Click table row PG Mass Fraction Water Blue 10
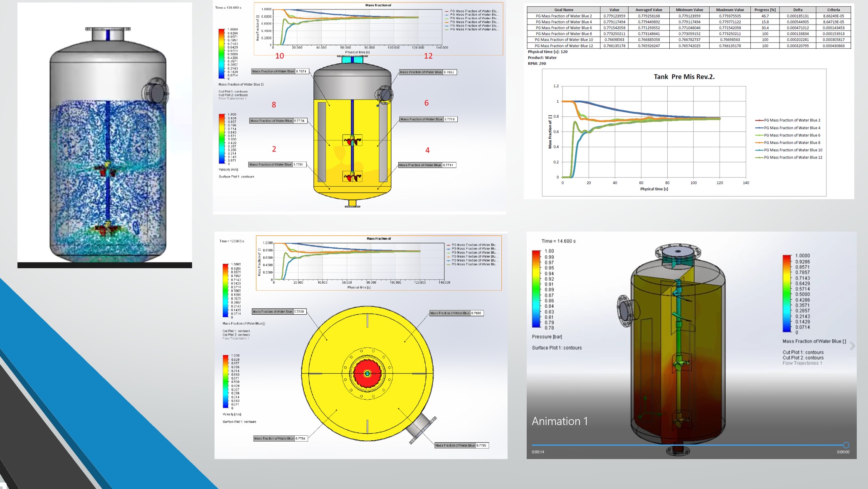The height and width of the screenshot is (489, 868). pyautogui.click(x=563, y=40)
